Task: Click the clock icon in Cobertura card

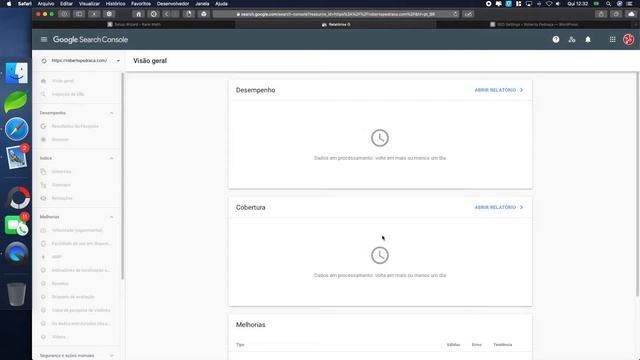Action: point(380,256)
